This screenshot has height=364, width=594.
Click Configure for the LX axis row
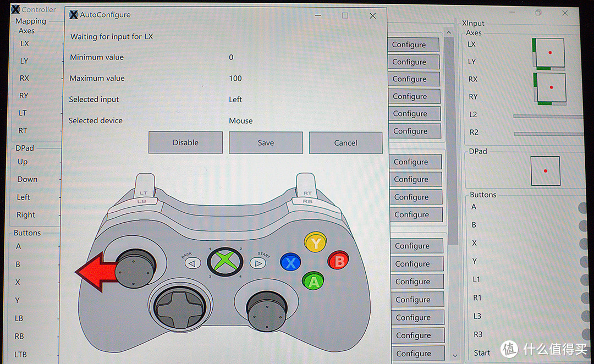413,45
